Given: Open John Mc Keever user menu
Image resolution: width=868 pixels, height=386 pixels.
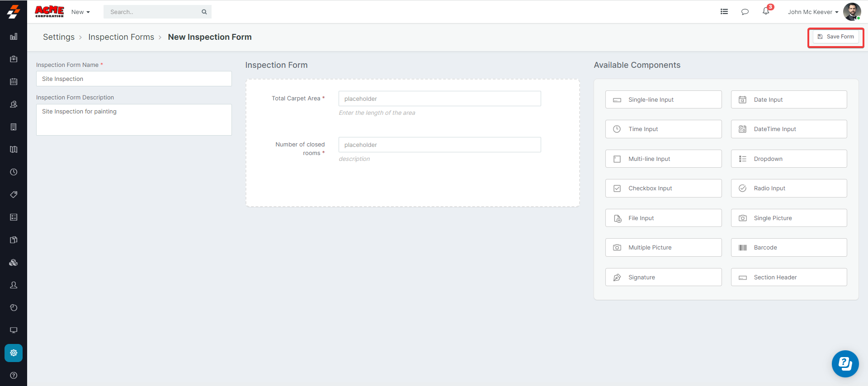Looking at the screenshot, I should (813, 12).
